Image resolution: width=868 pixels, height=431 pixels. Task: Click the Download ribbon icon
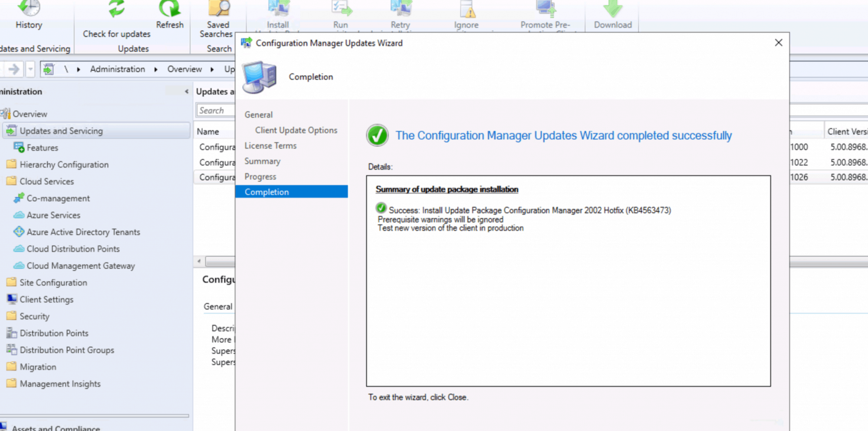613,9
